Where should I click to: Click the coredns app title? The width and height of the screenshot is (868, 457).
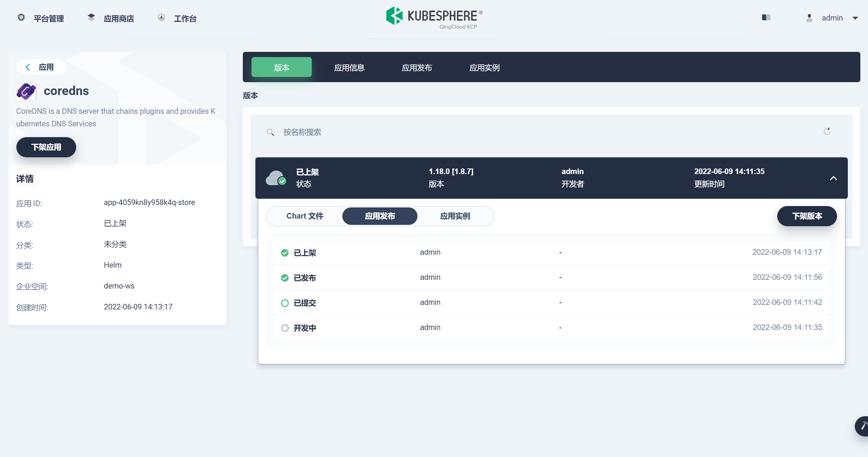(x=66, y=91)
